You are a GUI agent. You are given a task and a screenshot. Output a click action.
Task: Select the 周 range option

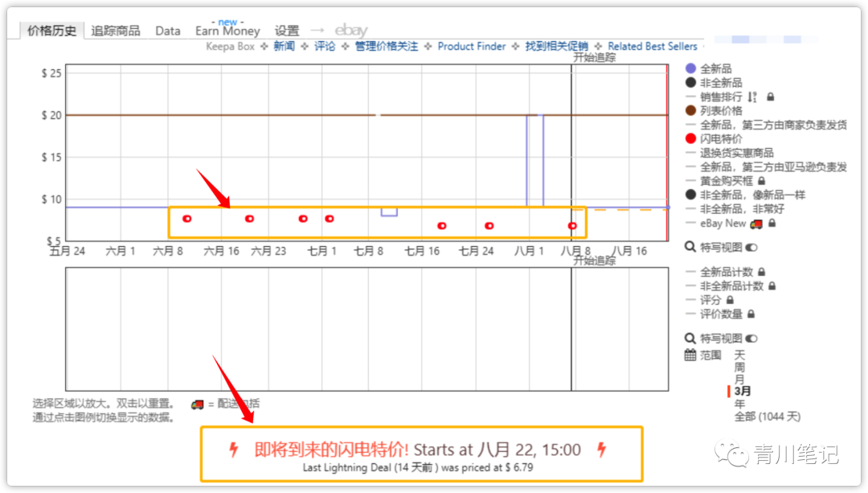(x=739, y=368)
